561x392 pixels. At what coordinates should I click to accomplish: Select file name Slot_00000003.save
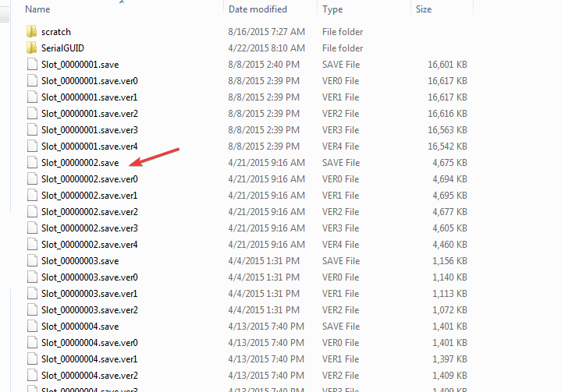[x=80, y=261]
